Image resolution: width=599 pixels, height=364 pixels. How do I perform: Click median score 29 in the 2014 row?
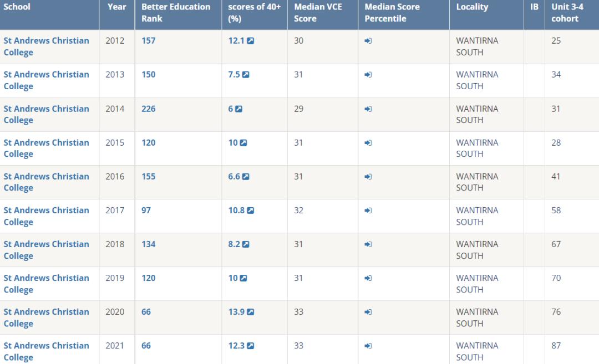click(x=298, y=109)
